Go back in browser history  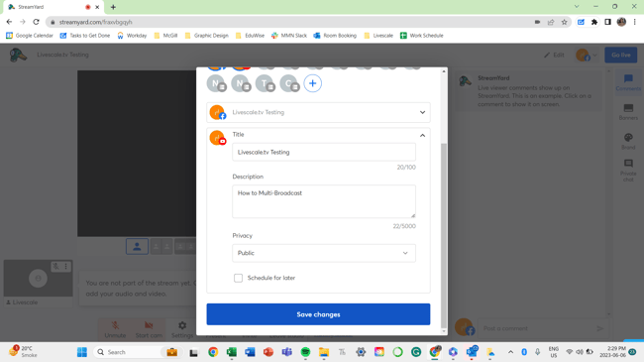9,22
